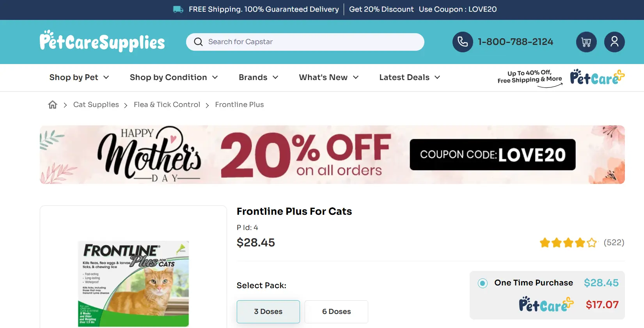Open the Latest Deals menu
Image resolution: width=644 pixels, height=328 pixels.
[409, 77]
